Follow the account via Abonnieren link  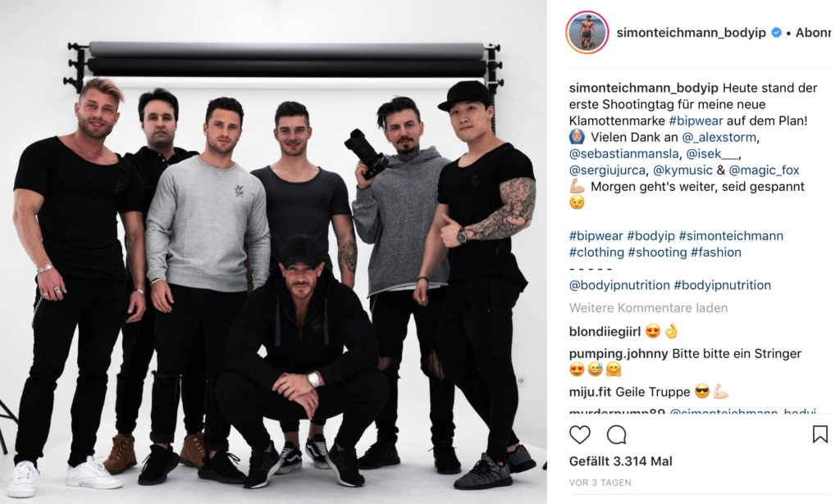point(813,33)
